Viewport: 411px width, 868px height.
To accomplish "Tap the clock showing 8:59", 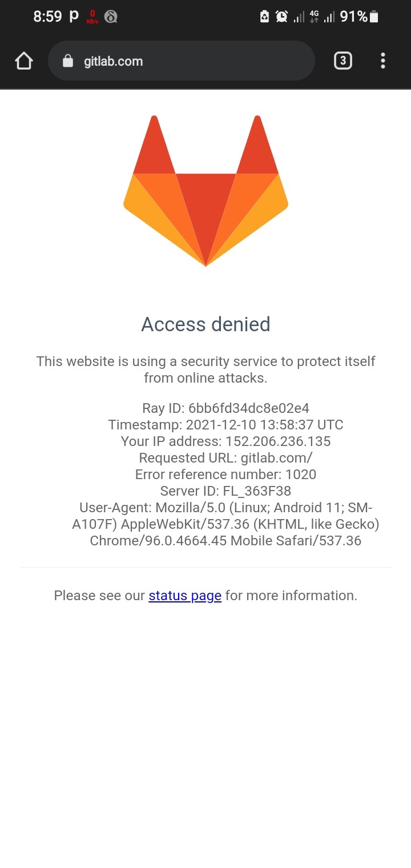I will coord(47,17).
